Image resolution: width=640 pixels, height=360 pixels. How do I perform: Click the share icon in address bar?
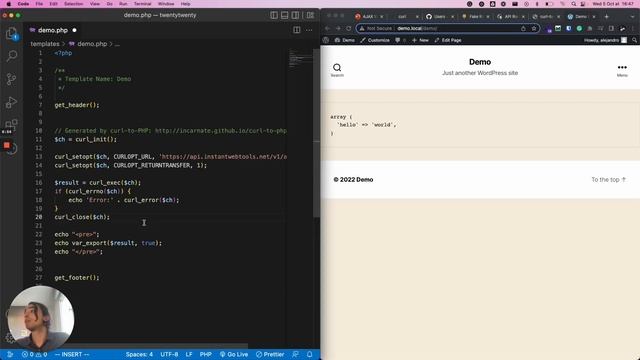tap(523, 28)
